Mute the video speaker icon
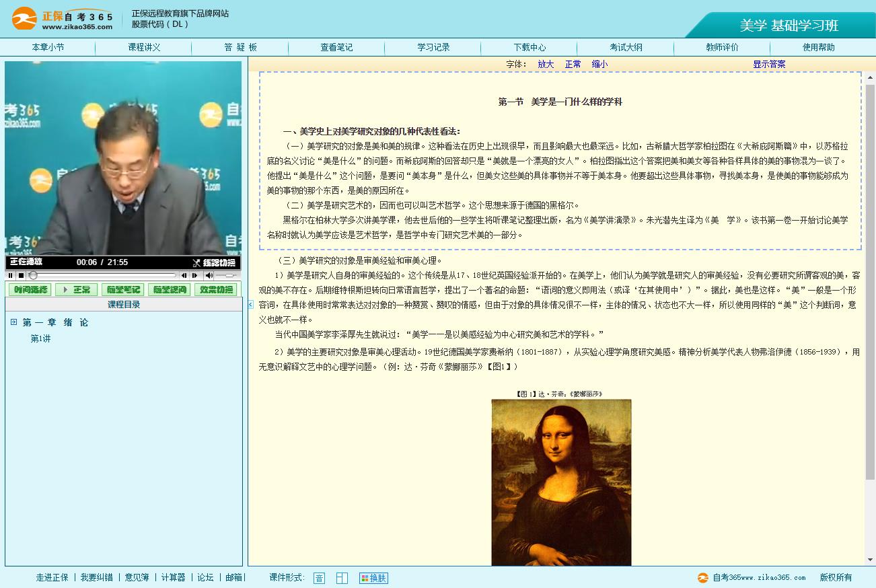 point(209,275)
